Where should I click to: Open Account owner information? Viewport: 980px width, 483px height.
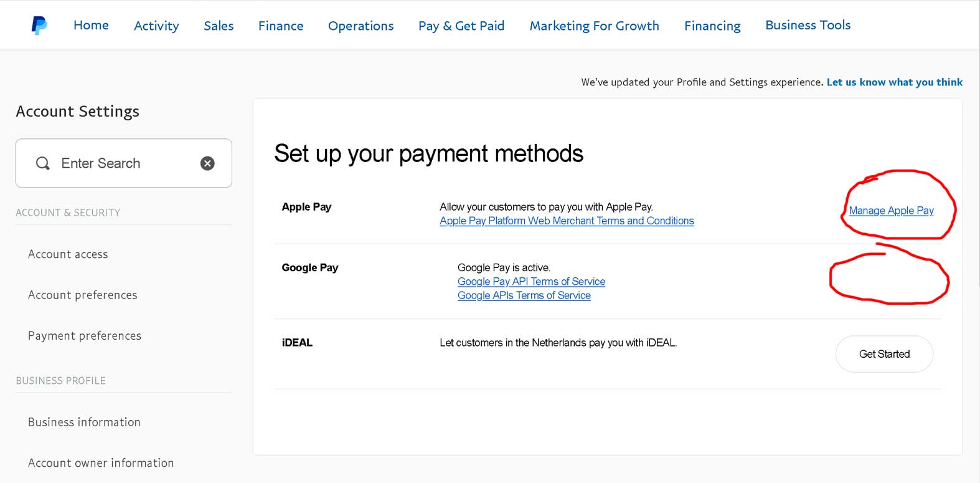(101, 463)
